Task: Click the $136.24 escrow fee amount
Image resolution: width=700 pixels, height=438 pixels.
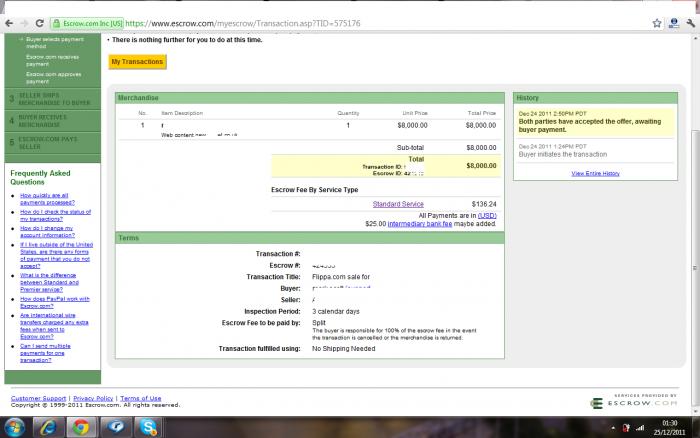Action: 484,204
